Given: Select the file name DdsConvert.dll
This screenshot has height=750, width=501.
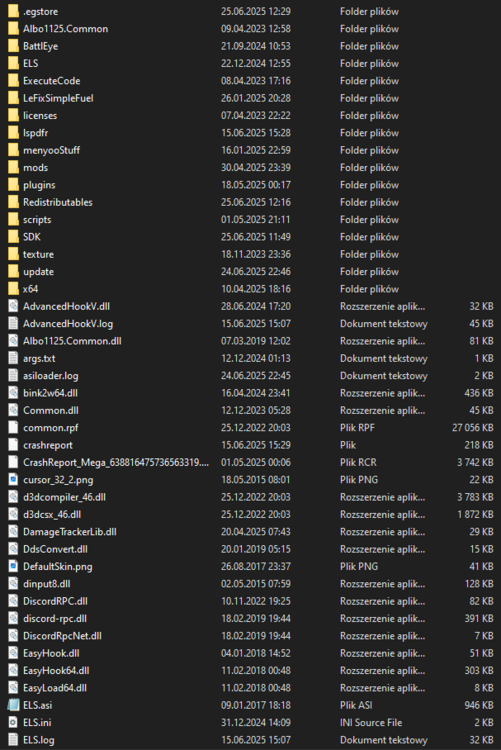Looking at the screenshot, I should [x=56, y=549].
